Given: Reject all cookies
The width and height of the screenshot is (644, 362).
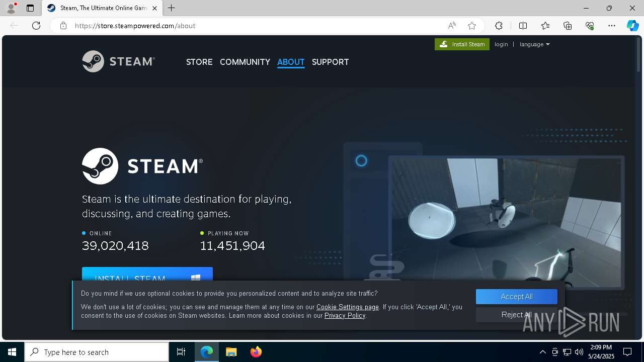Looking at the screenshot, I should point(517,315).
